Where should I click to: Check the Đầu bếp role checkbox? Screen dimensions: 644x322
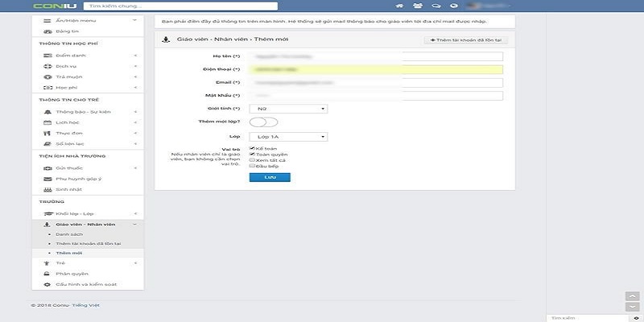pyautogui.click(x=253, y=165)
